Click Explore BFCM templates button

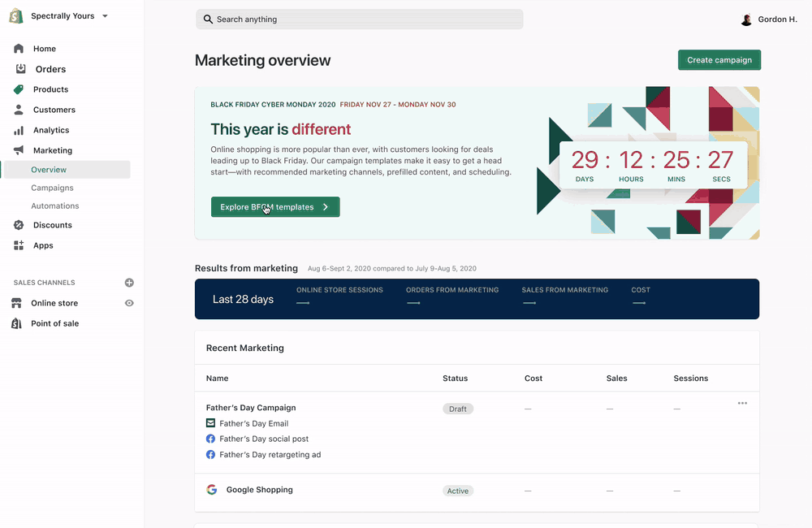(x=275, y=207)
